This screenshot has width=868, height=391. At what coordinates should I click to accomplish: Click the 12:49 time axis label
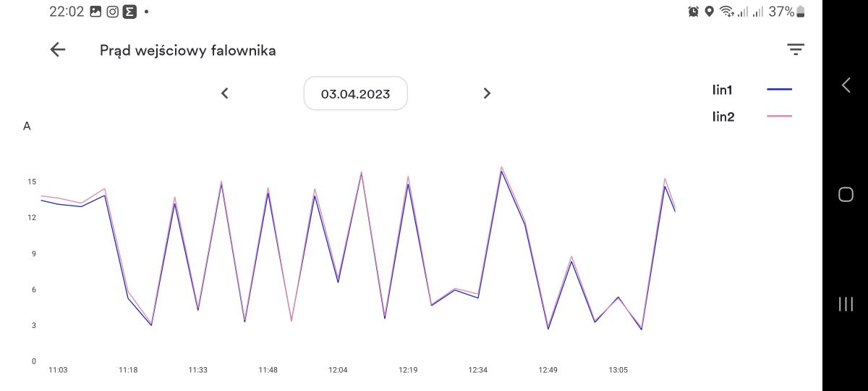pyautogui.click(x=548, y=370)
